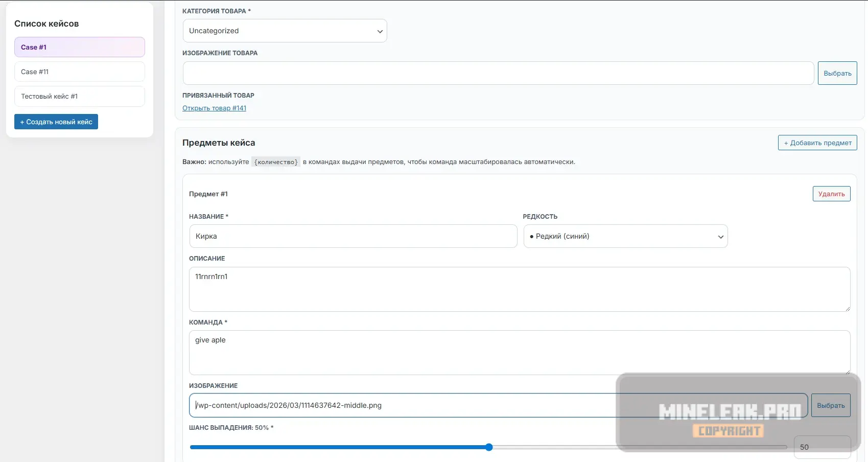
Task: Click the drop chance number field showing 50
Action: 822,447
